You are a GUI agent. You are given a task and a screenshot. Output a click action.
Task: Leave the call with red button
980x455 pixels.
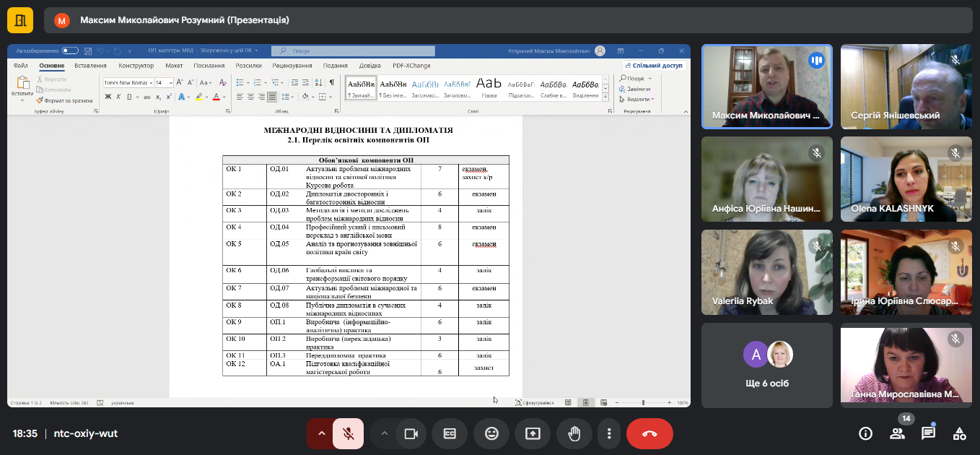click(649, 433)
